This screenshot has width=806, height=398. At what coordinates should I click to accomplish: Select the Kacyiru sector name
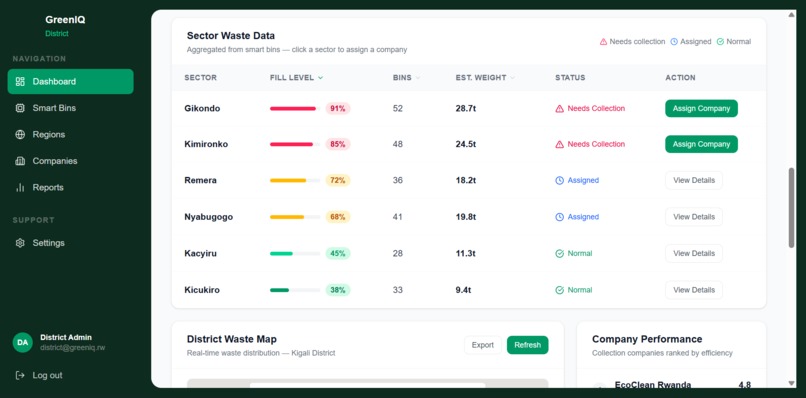pos(200,254)
